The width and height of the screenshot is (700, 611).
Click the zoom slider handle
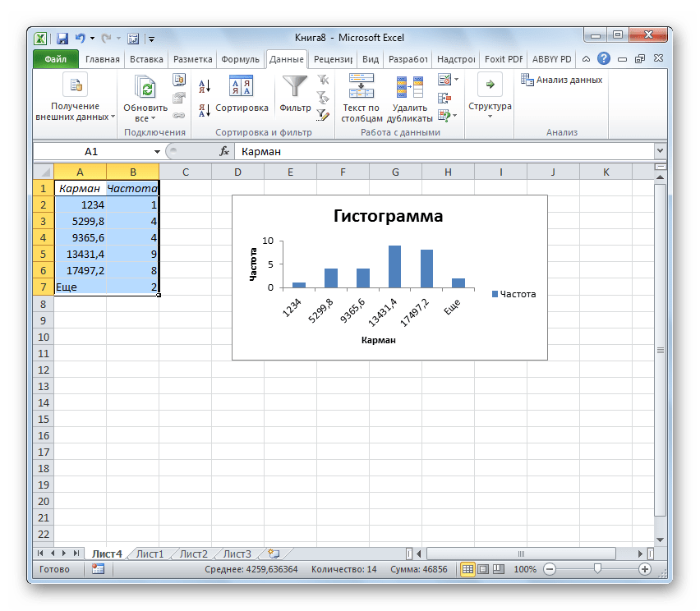click(597, 569)
